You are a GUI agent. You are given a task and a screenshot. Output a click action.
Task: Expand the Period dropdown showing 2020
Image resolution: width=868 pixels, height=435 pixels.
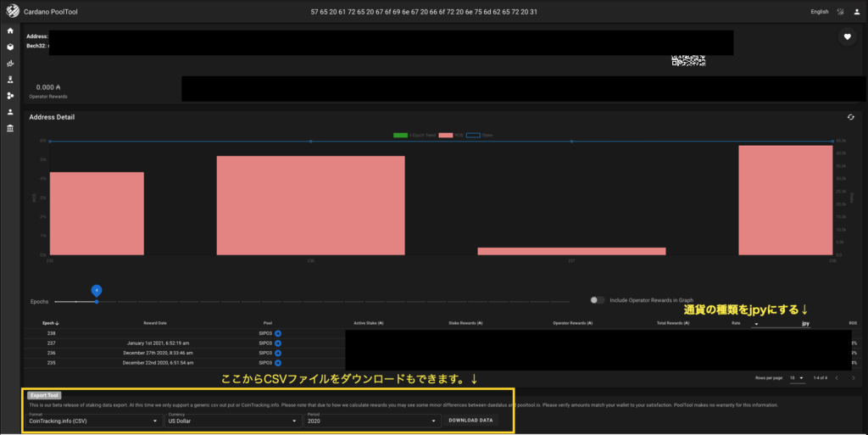click(372, 420)
